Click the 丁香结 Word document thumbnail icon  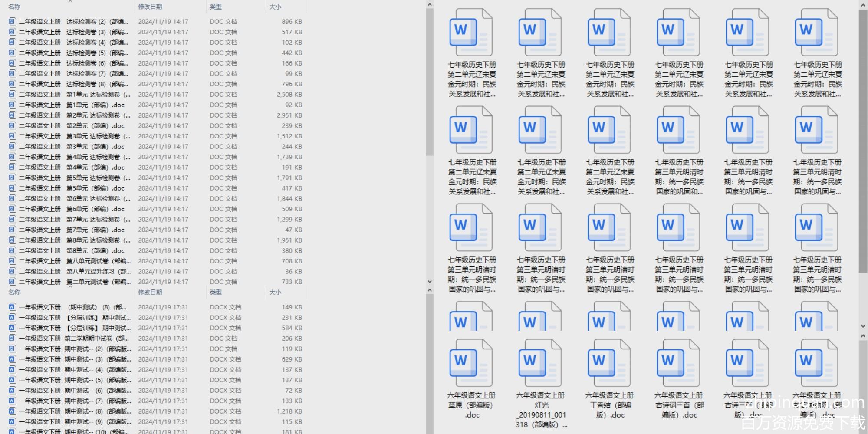609,363
